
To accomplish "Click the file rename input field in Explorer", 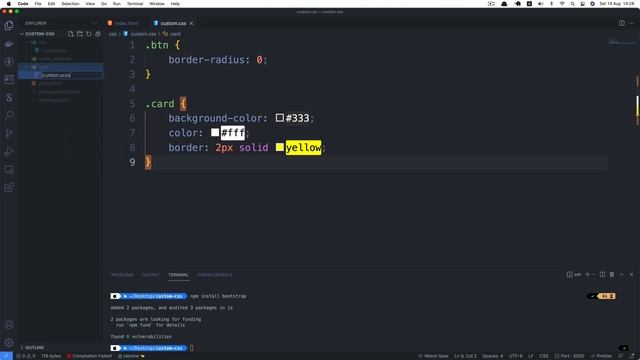I will (71, 75).
